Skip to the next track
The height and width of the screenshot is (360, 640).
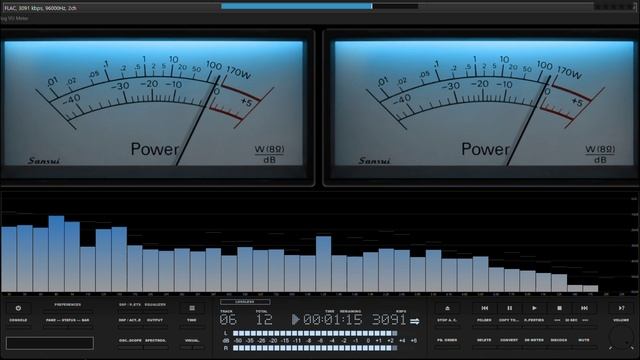584,308
